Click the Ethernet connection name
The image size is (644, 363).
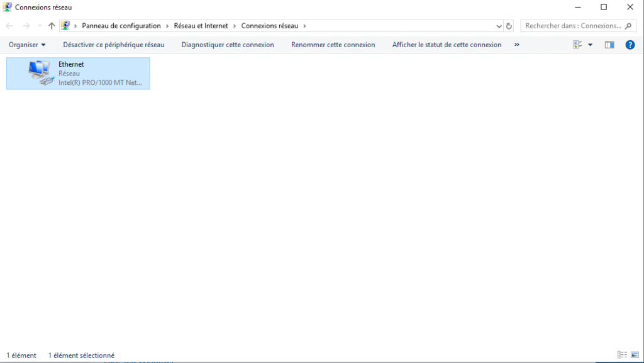pos(71,64)
